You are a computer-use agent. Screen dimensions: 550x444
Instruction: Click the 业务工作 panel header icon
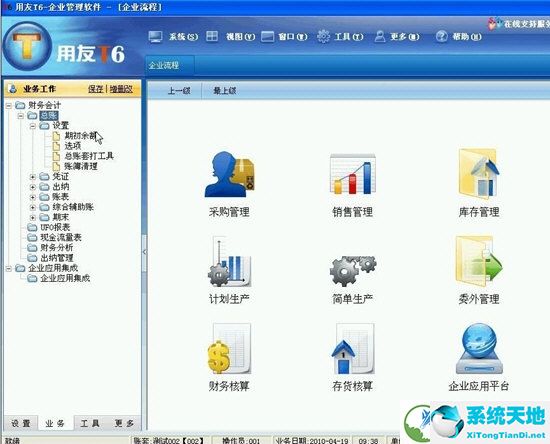click(x=13, y=89)
